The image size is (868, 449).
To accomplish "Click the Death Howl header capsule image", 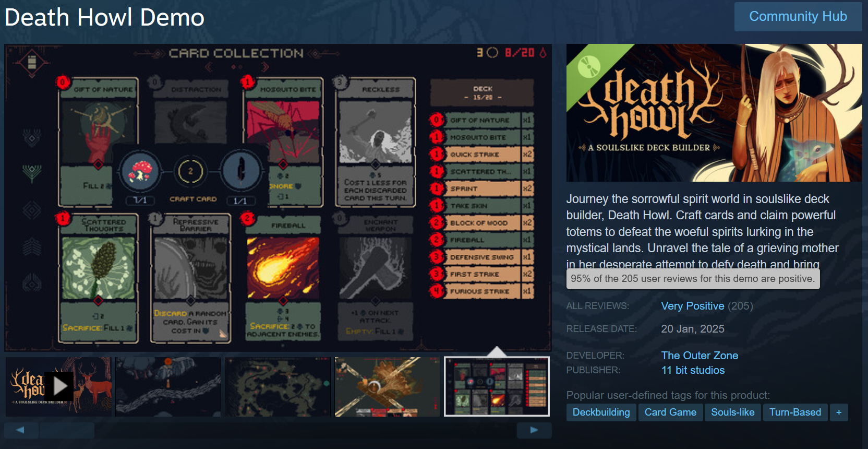I will pos(714,113).
